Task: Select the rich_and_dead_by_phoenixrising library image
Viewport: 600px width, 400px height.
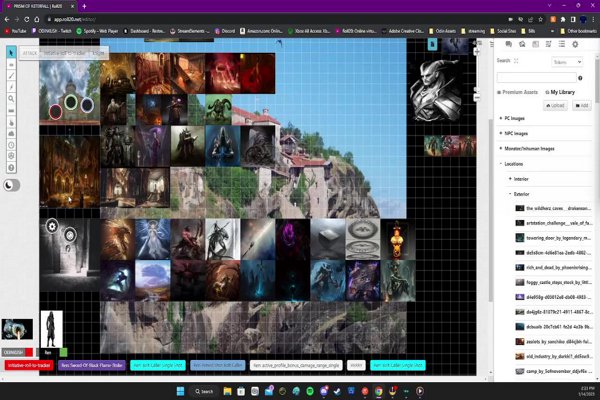Action: coord(553,268)
